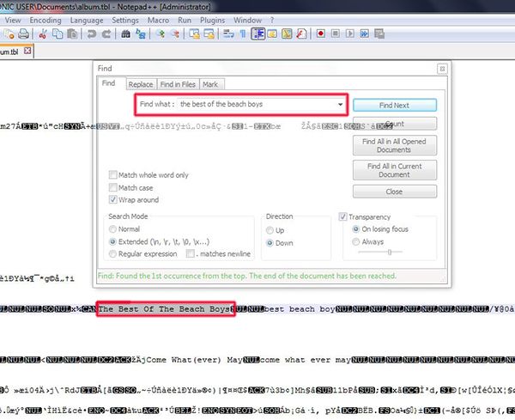
Task: Open the Run menu
Action: click(x=185, y=21)
